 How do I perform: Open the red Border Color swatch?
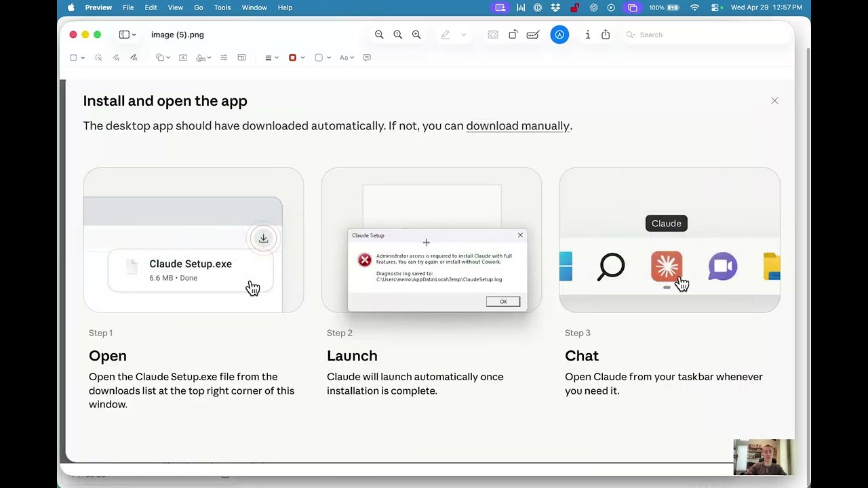[x=292, y=58]
